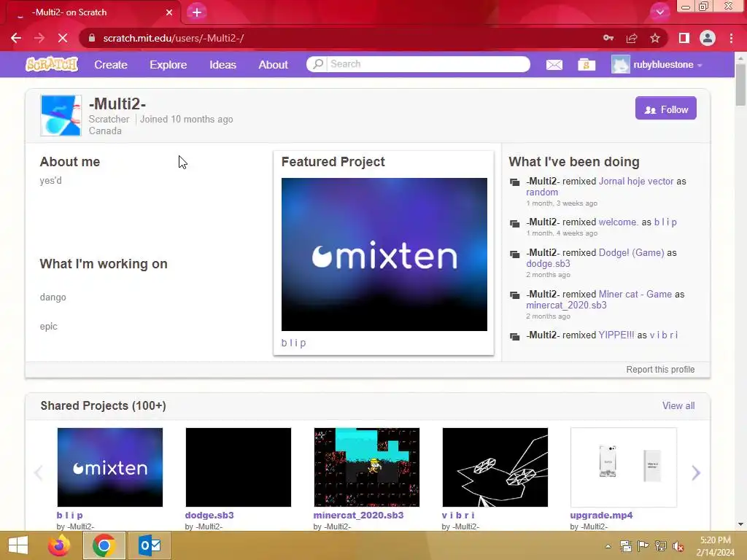
Task: Open the Ideas menu item
Action: (222, 65)
